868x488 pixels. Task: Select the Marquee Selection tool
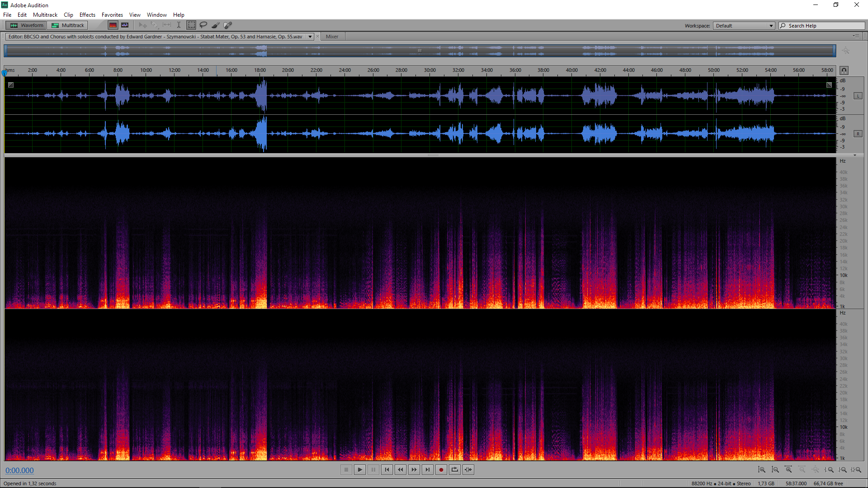(x=192, y=25)
